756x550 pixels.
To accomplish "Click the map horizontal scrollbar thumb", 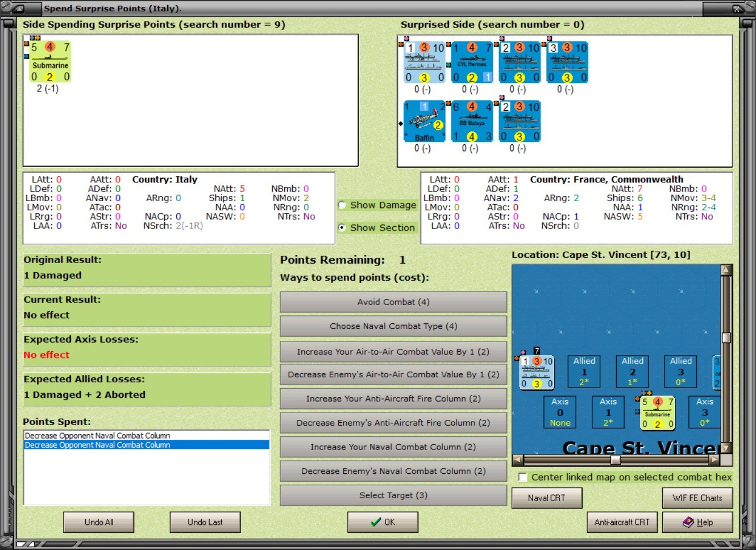I will (x=615, y=460).
